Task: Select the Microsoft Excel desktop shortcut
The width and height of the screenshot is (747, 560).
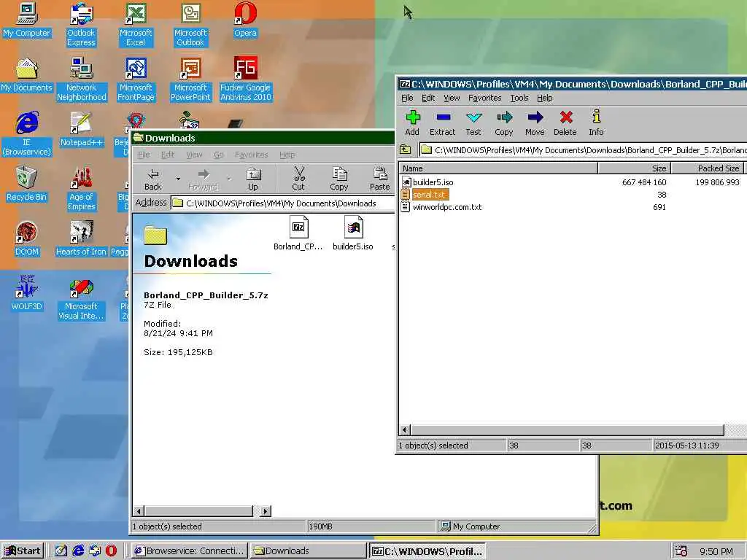Action: 136,25
